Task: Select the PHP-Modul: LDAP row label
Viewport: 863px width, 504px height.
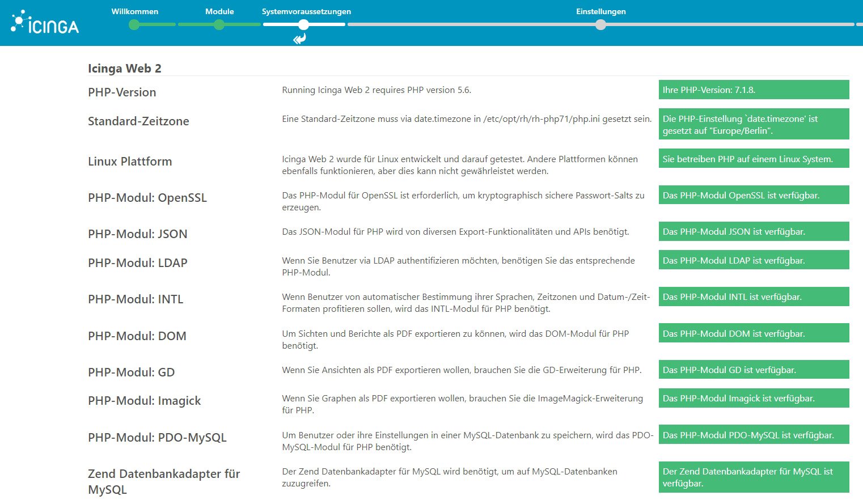Action: pyautogui.click(x=136, y=262)
